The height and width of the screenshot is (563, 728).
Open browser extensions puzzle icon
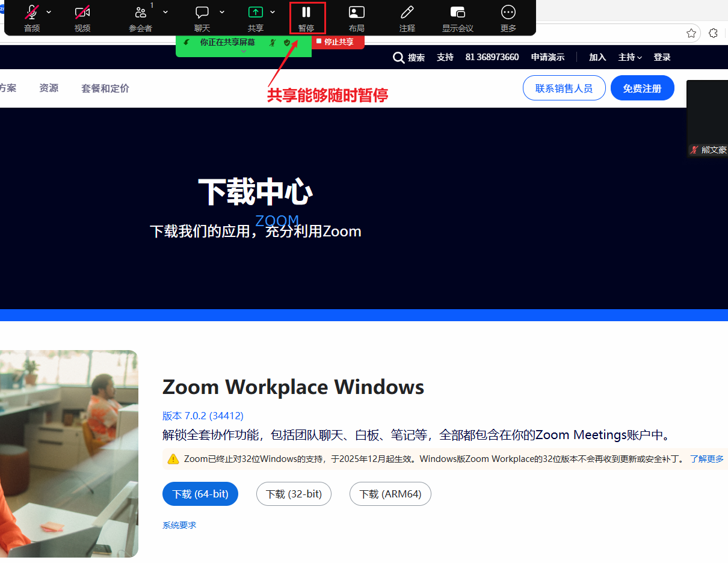714,33
